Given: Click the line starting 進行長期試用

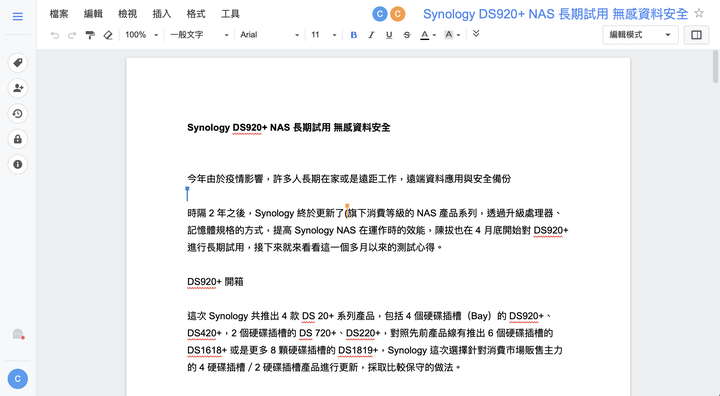Looking at the screenshot, I should [x=315, y=248].
